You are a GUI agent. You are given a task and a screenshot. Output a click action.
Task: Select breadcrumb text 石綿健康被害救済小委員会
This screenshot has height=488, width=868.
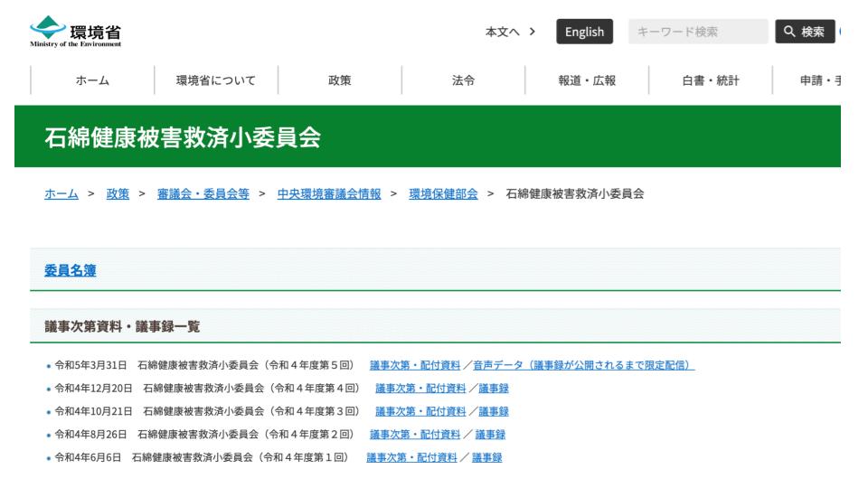(x=575, y=193)
